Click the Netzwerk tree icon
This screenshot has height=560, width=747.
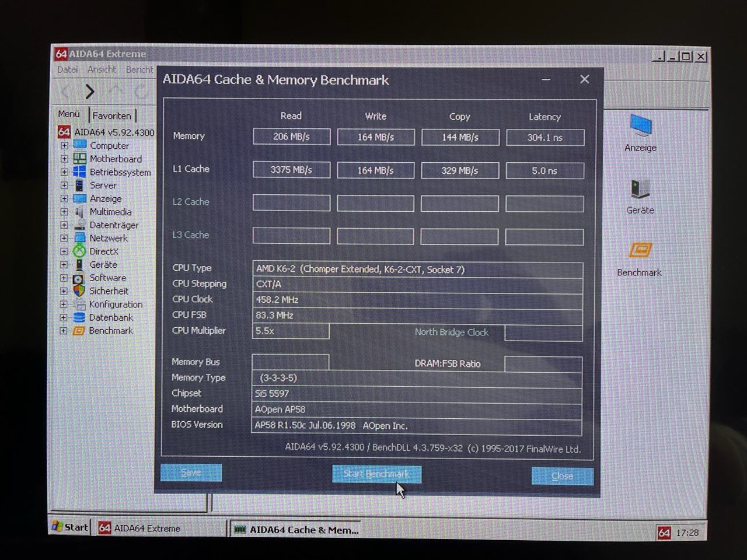point(80,238)
